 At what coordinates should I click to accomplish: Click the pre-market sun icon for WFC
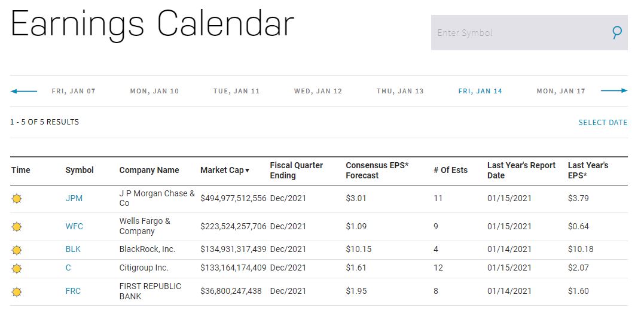click(x=17, y=227)
